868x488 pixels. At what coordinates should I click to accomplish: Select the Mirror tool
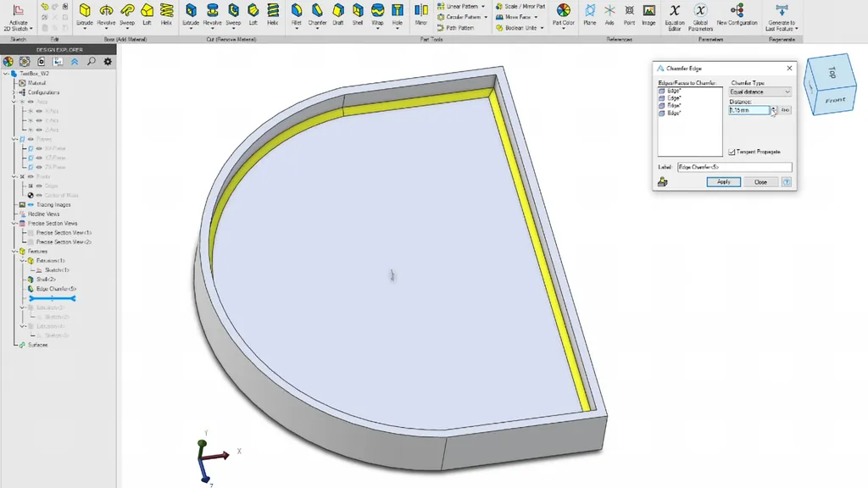(420, 15)
